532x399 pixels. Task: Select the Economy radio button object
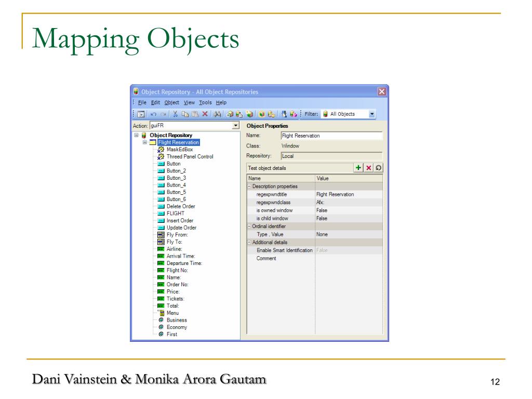point(176,327)
